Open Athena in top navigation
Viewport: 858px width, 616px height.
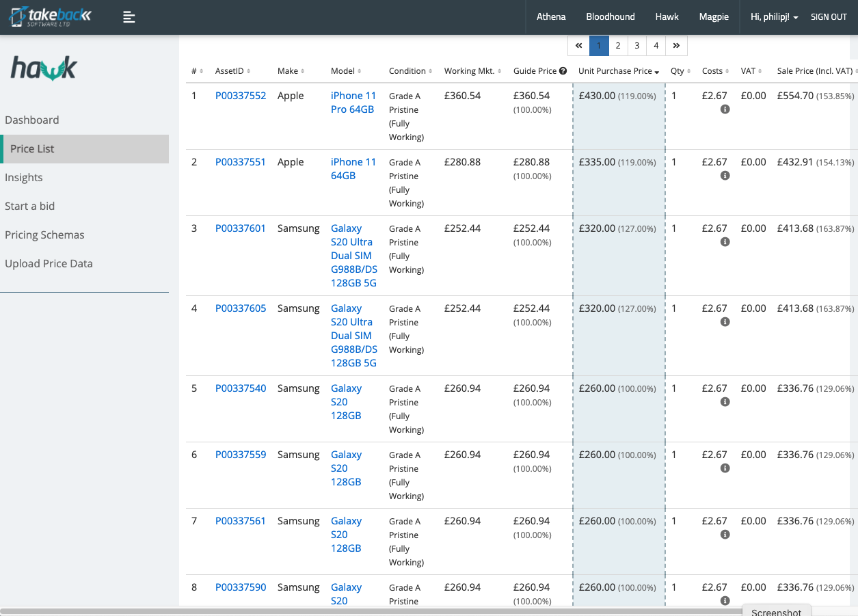tap(551, 17)
